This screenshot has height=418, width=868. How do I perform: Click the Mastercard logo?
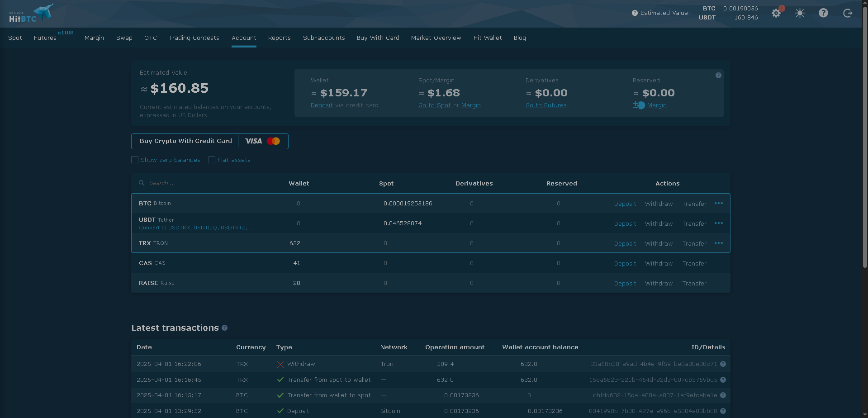(x=273, y=141)
